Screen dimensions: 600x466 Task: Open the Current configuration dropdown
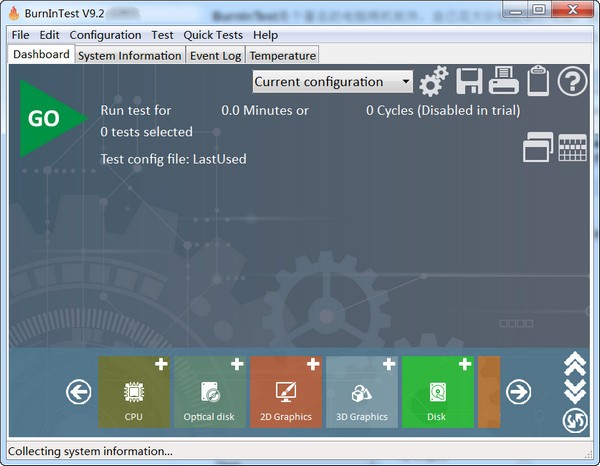pyautogui.click(x=333, y=82)
